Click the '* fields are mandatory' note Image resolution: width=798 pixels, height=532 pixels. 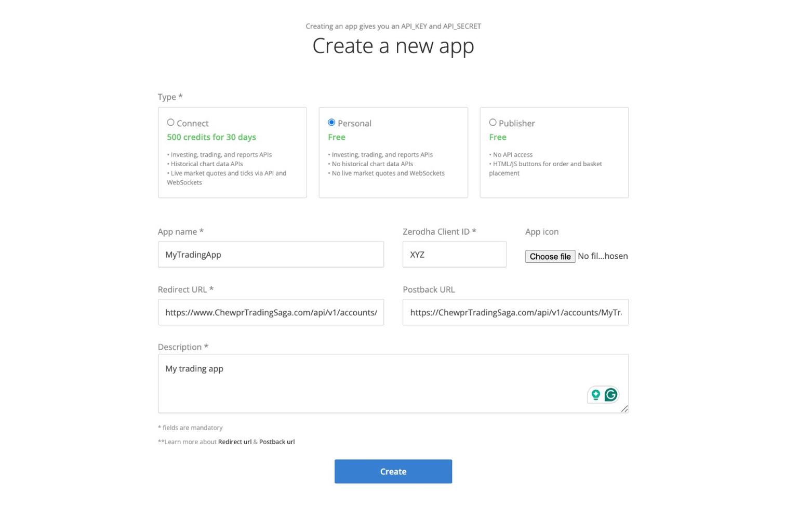(x=190, y=428)
